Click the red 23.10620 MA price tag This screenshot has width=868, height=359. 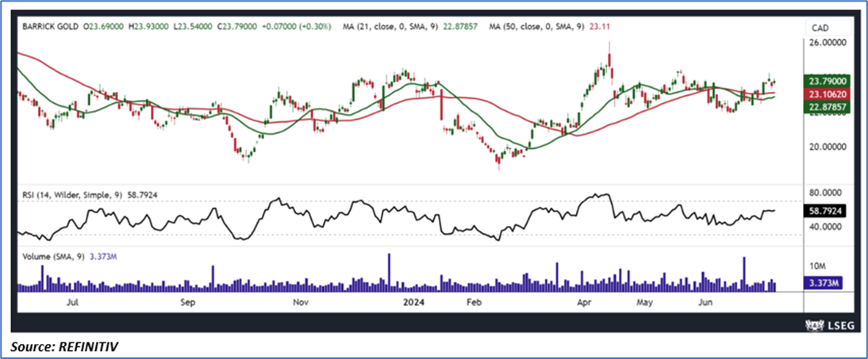(825, 94)
